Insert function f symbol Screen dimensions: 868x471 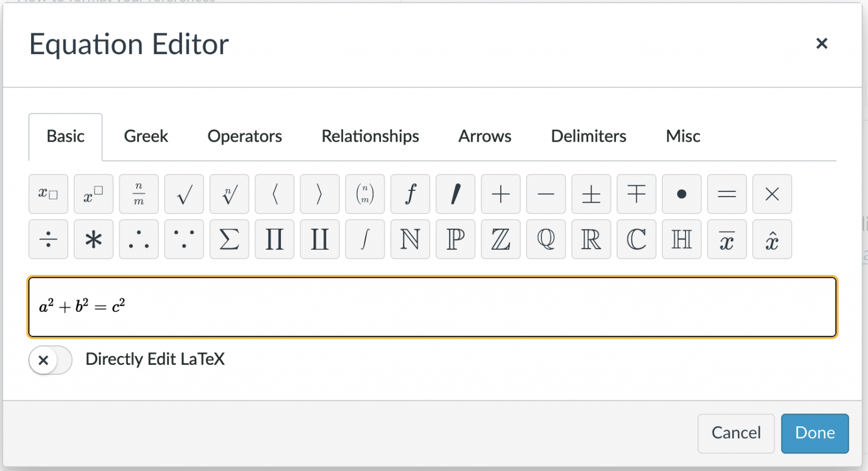(x=410, y=194)
